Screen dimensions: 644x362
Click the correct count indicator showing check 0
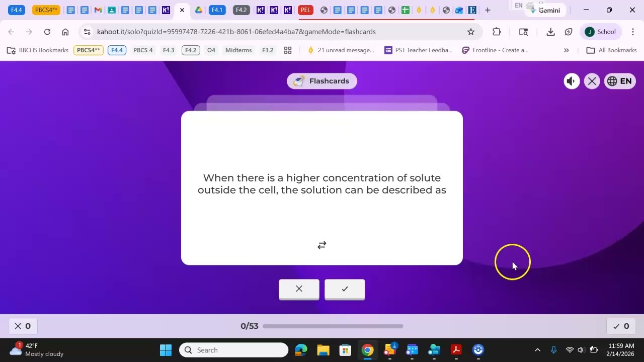[x=621, y=326]
